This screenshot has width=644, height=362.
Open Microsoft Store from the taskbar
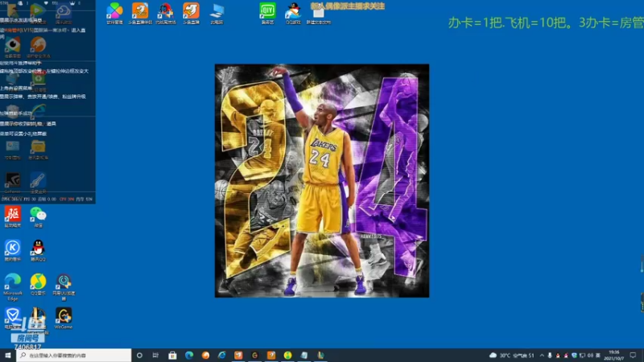(172, 356)
